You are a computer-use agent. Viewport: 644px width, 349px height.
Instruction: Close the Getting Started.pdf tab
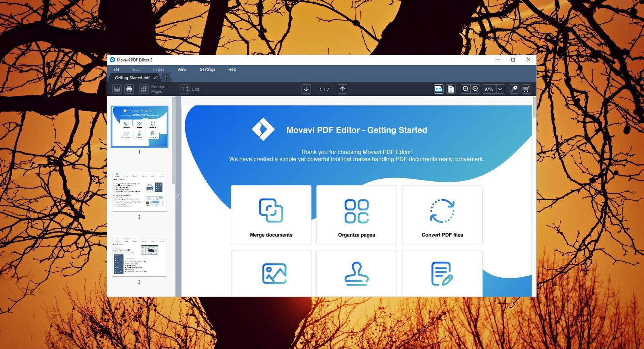[x=155, y=78]
